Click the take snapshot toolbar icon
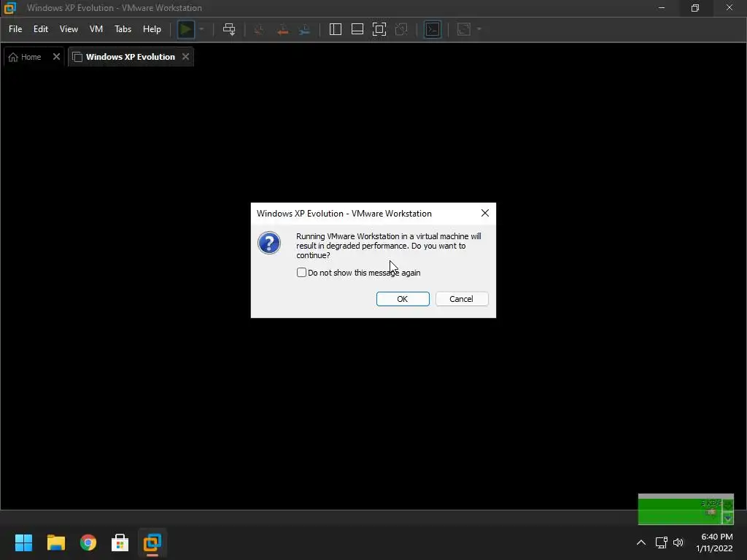Screen dimensions: 747x560 click(x=260, y=29)
